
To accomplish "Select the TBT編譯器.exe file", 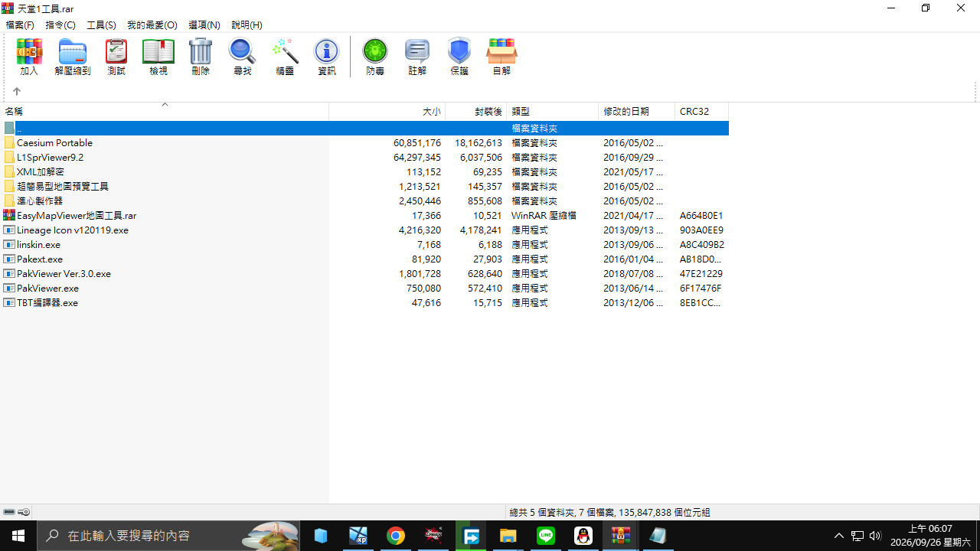I will pos(47,302).
